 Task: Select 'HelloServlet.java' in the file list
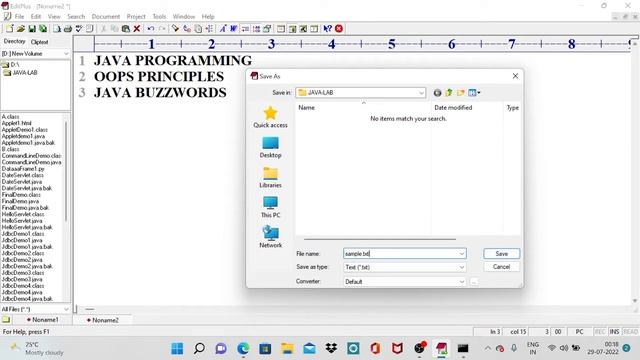click(x=22, y=221)
